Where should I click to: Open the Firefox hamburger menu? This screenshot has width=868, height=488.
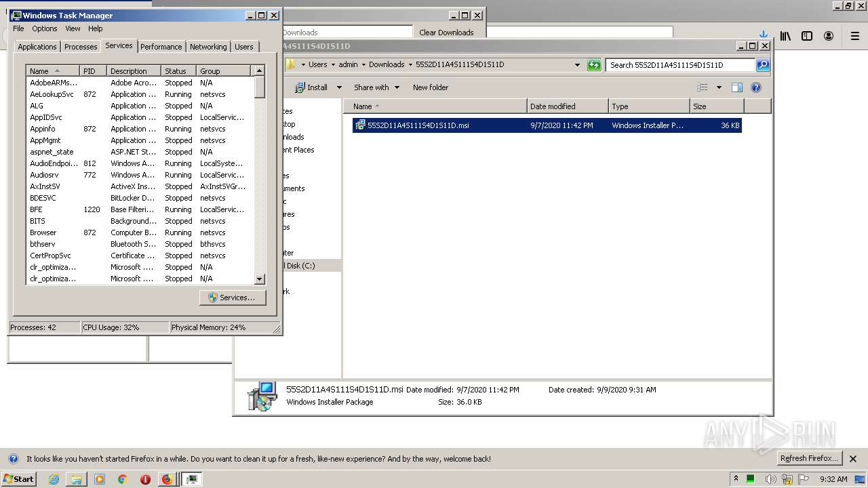tap(855, 36)
